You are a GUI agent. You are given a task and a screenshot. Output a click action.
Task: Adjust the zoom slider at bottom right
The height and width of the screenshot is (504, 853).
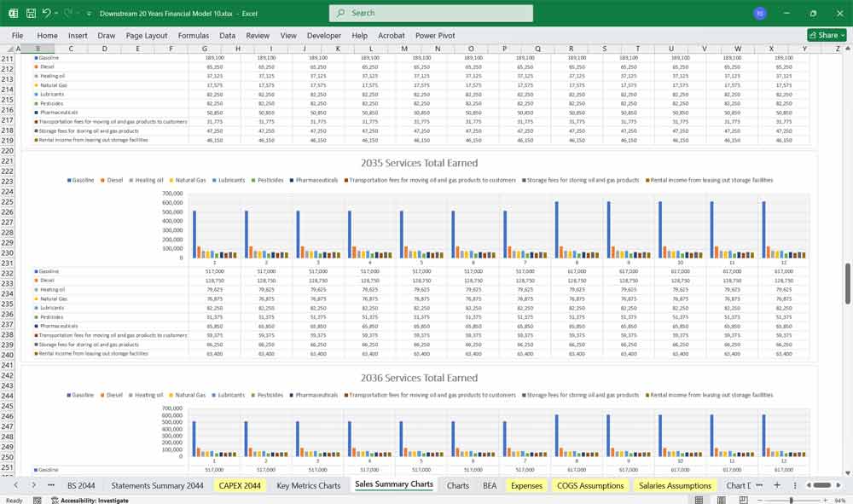pos(792,500)
